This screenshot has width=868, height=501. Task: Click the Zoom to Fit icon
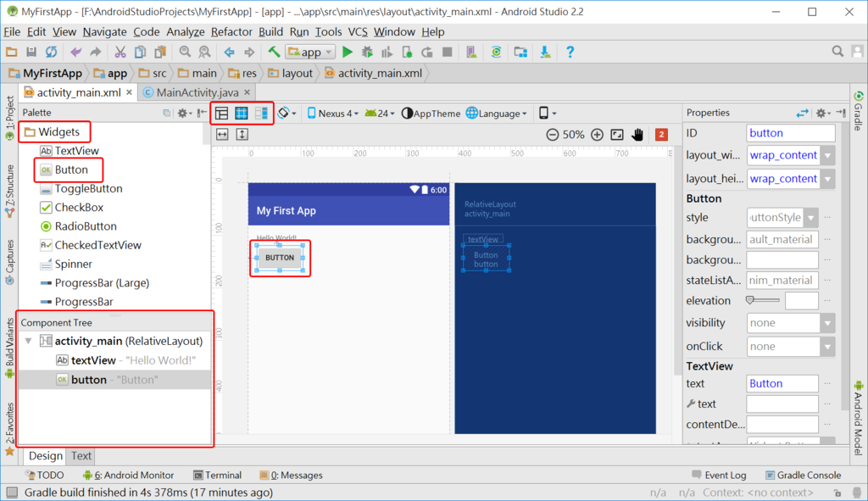click(617, 135)
